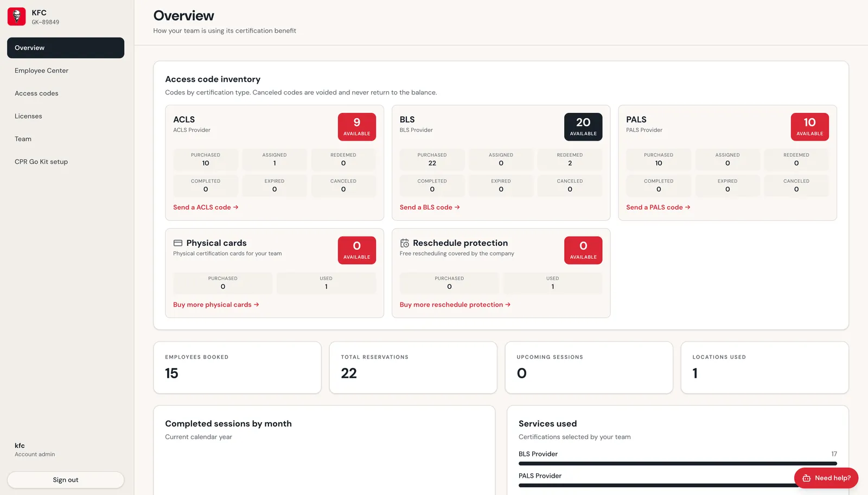Click the PALS Provider progress bar

pos(678,485)
